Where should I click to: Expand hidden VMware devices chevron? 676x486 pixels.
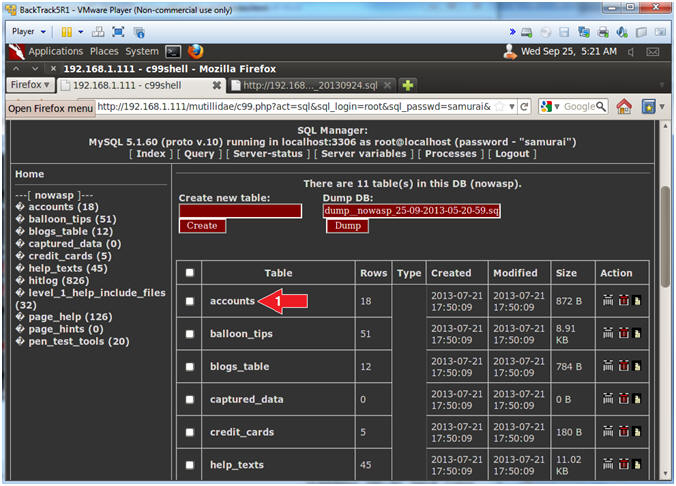coord(512,32)
